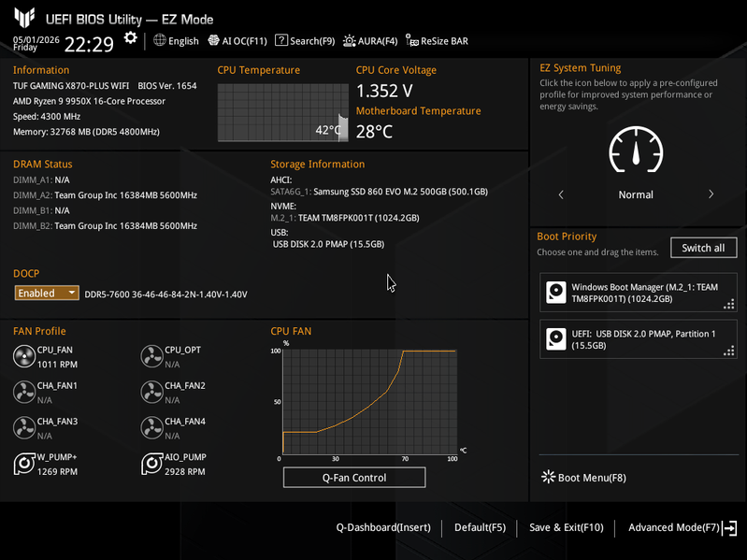Click the CPU_OPT fan icon

tap(152, 357)
